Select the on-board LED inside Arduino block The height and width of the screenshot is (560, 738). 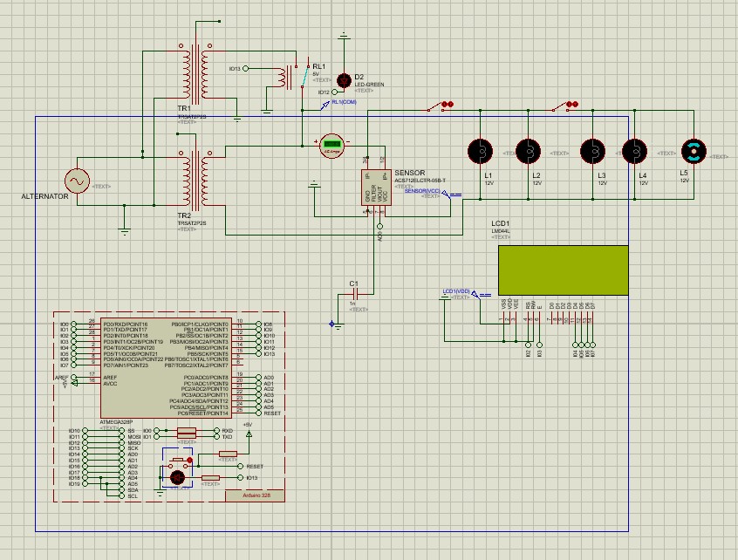pos(178,476)
